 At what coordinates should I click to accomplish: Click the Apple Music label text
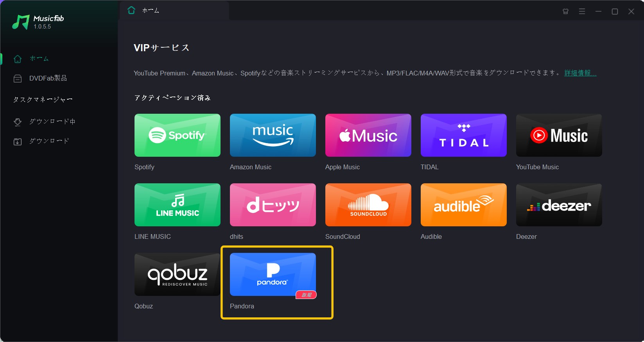343,167
